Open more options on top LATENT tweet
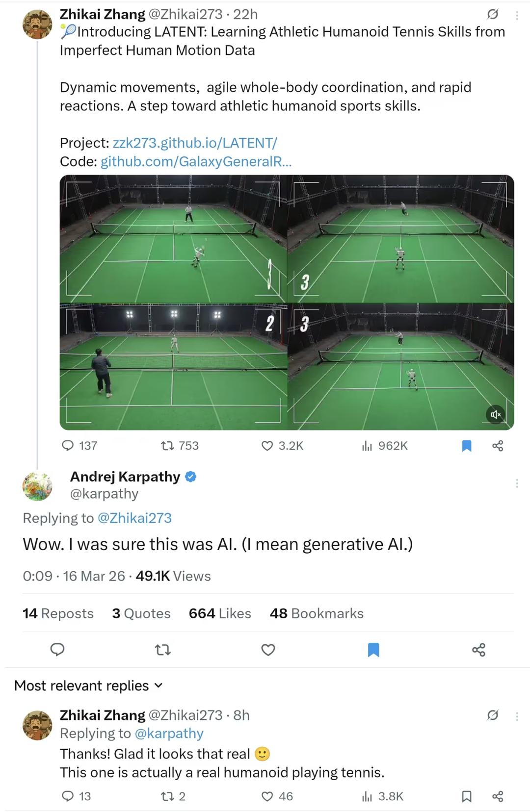Screen dimensions: 530x812 (x=517, y=15)
